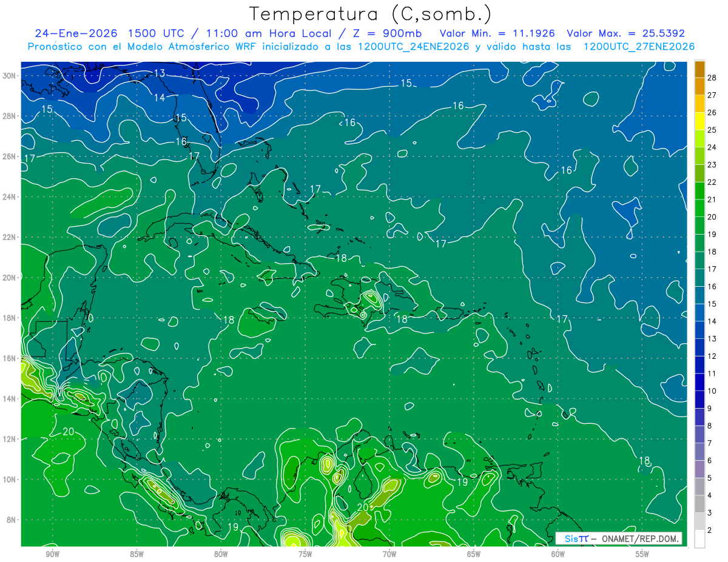This screenshot has width=728, height=562.
Task: Click the '8N' latitude label
Action: coord(12,520)
